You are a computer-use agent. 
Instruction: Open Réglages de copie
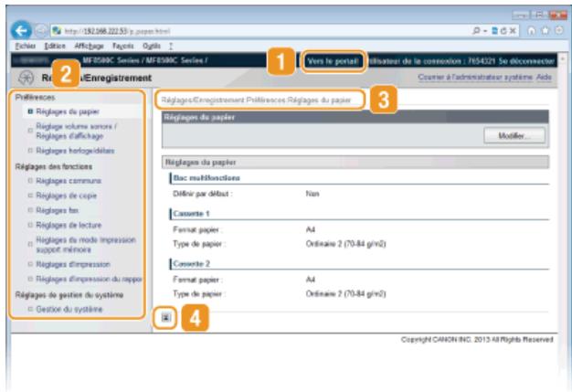(x=67, y=196)
